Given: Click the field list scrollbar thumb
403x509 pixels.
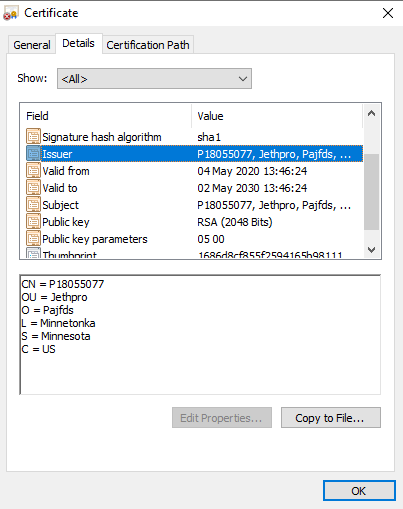Looking at the screenshot, I should [x=371, y=192].
